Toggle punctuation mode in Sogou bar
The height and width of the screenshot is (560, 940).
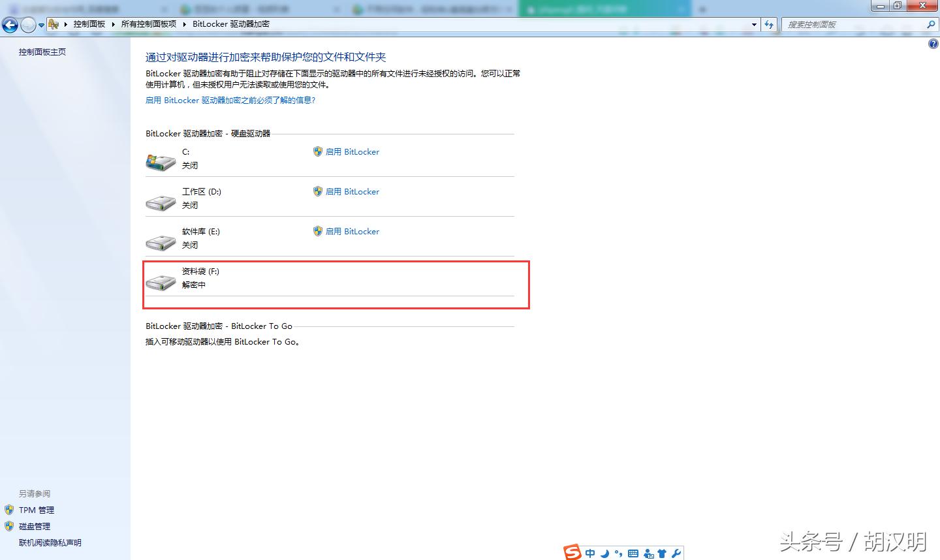[x=618, y=553]
